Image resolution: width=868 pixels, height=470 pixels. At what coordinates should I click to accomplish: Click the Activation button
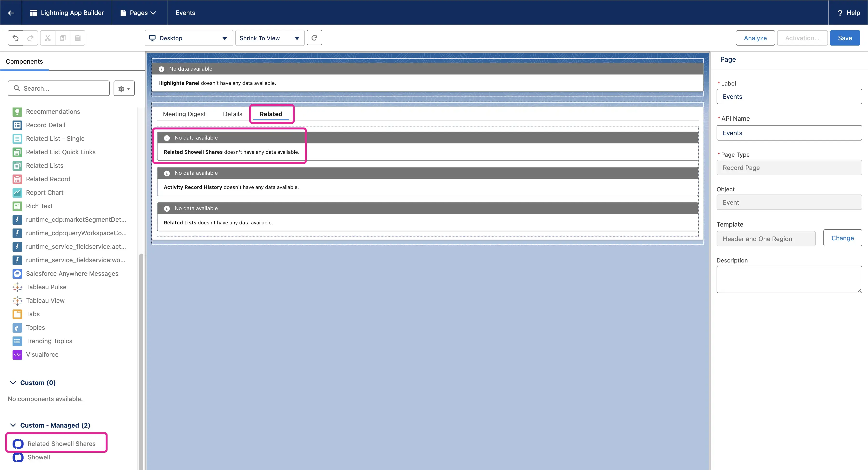coord(802,38)
